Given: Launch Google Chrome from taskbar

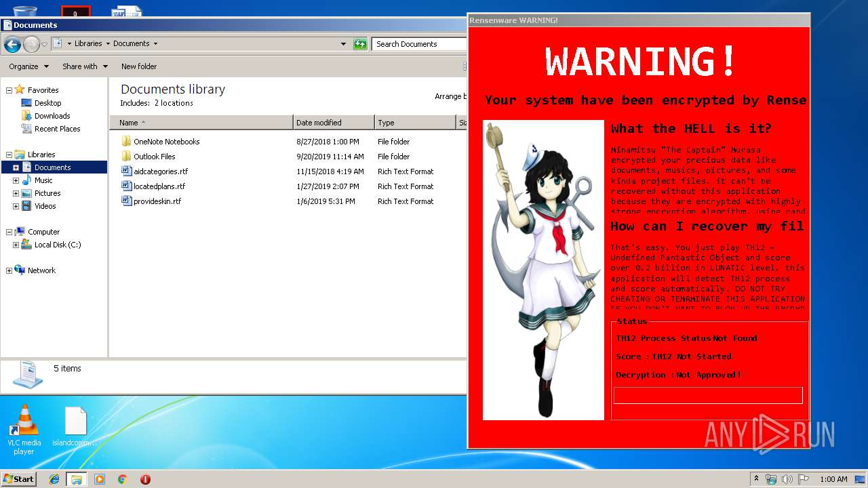Looking at the screenshot, I should pos(122,479).
